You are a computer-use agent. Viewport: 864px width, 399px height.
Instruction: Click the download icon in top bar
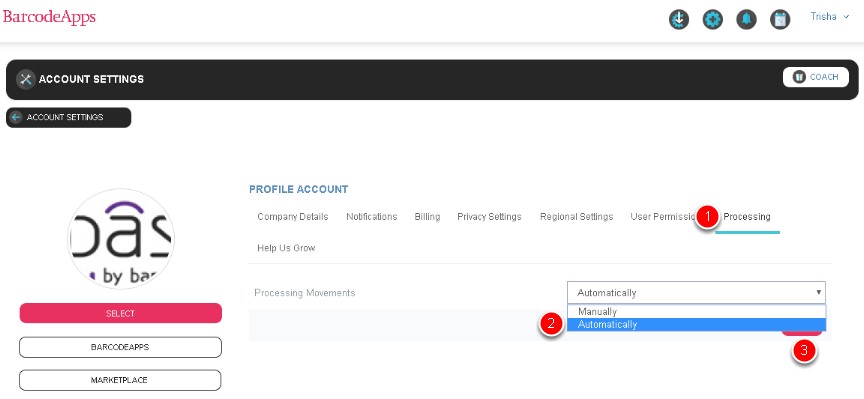pyautogui.click(x=679, y=19)
